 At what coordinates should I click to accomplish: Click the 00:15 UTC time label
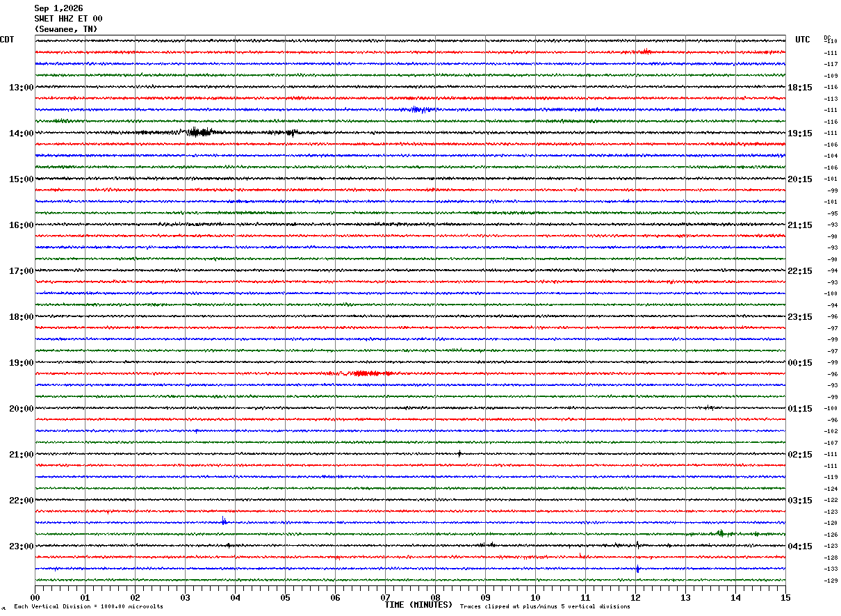[800, 362]
